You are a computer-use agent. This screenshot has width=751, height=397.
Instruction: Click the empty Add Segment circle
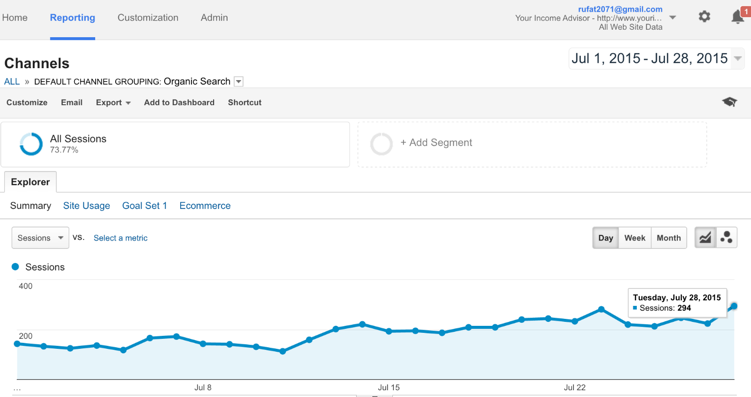coord(381,144)
